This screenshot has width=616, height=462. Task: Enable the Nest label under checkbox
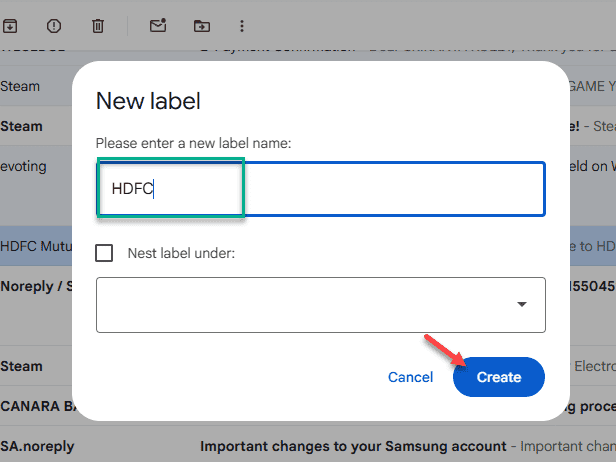(104, 253)
